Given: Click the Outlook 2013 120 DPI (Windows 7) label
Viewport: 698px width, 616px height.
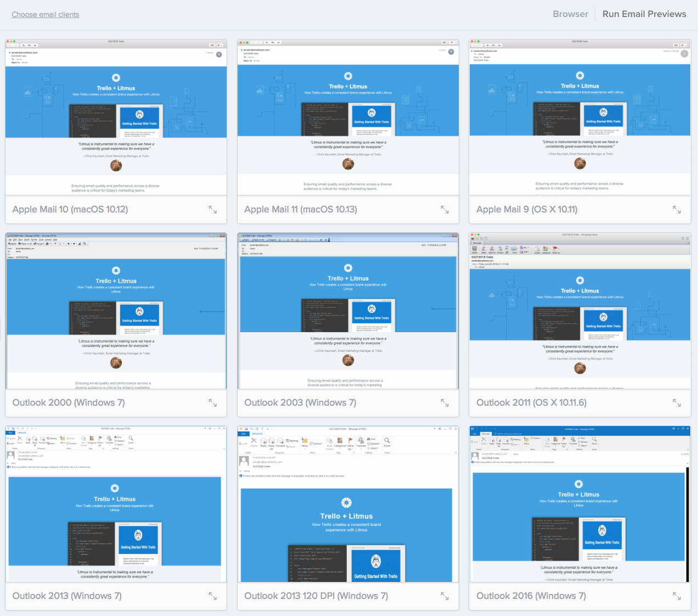Looking at the screenshot, I should [316, 596].
